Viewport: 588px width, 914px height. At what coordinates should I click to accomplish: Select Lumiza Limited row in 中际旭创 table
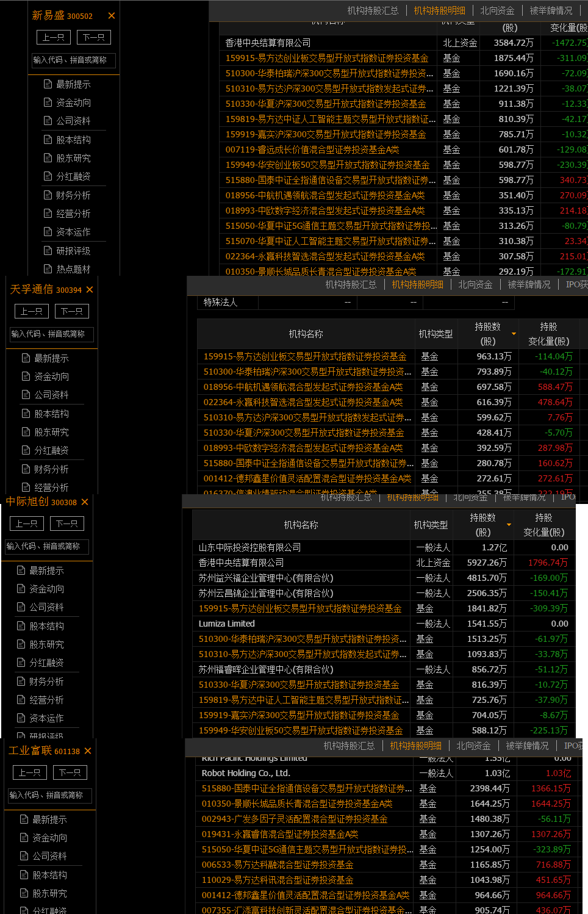384,624
